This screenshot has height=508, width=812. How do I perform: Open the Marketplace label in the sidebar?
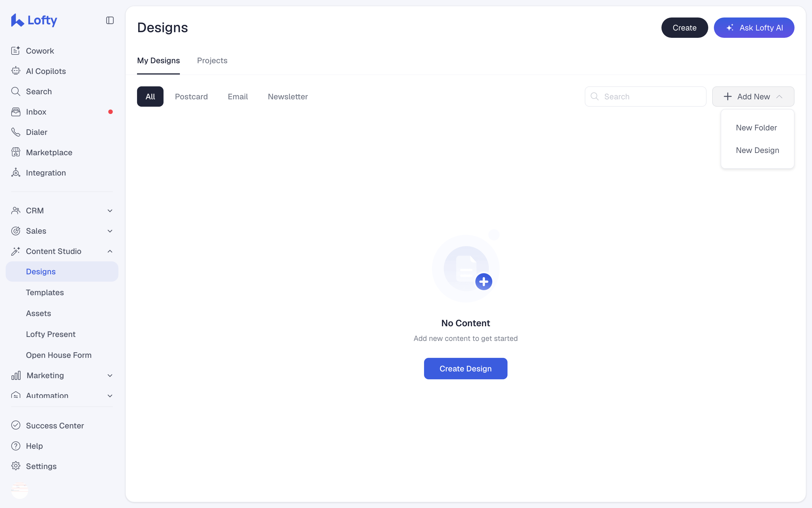(49, 152)
